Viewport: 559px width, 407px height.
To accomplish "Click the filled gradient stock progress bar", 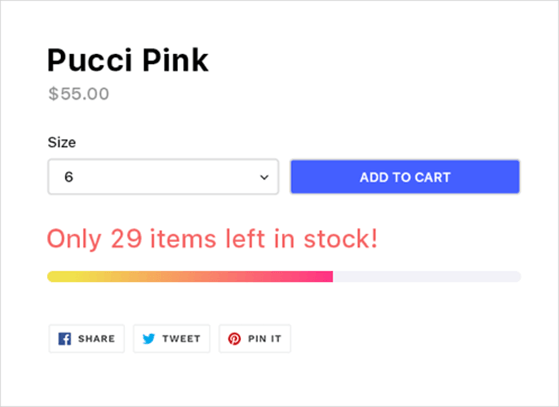I will 190,277.
